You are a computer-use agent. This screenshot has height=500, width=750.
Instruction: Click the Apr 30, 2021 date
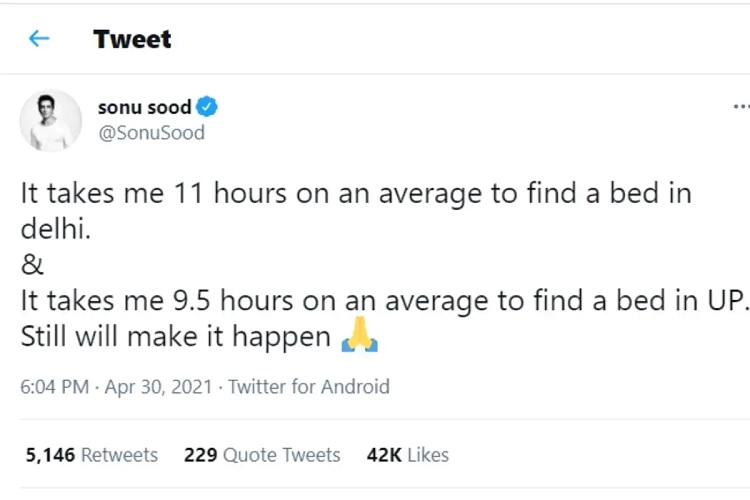point(158,387)
